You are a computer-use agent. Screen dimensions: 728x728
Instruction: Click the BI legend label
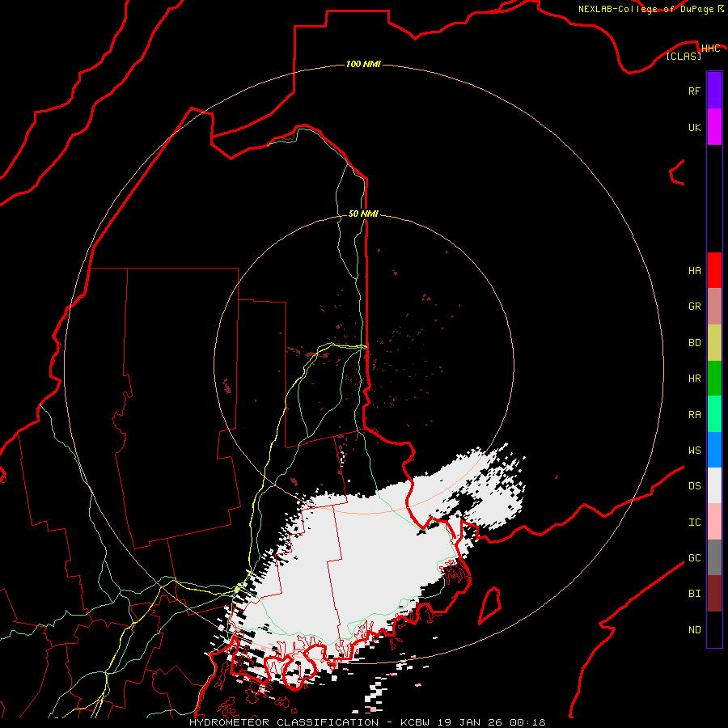point(694,594)
